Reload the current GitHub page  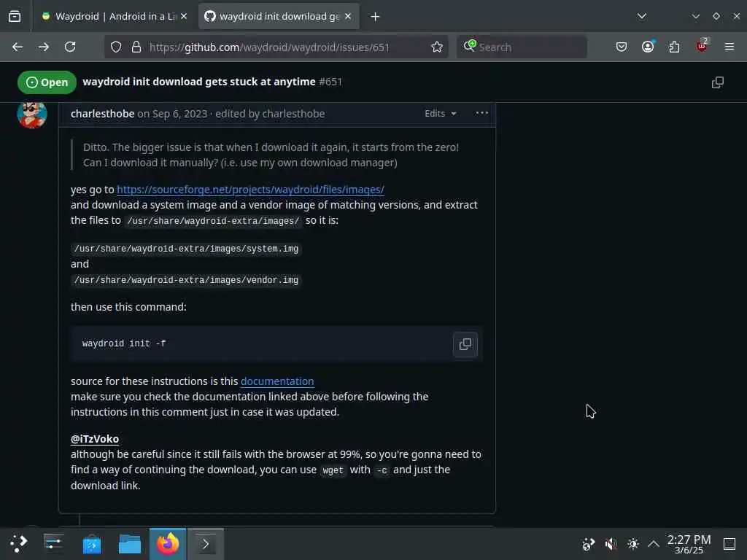70,47
